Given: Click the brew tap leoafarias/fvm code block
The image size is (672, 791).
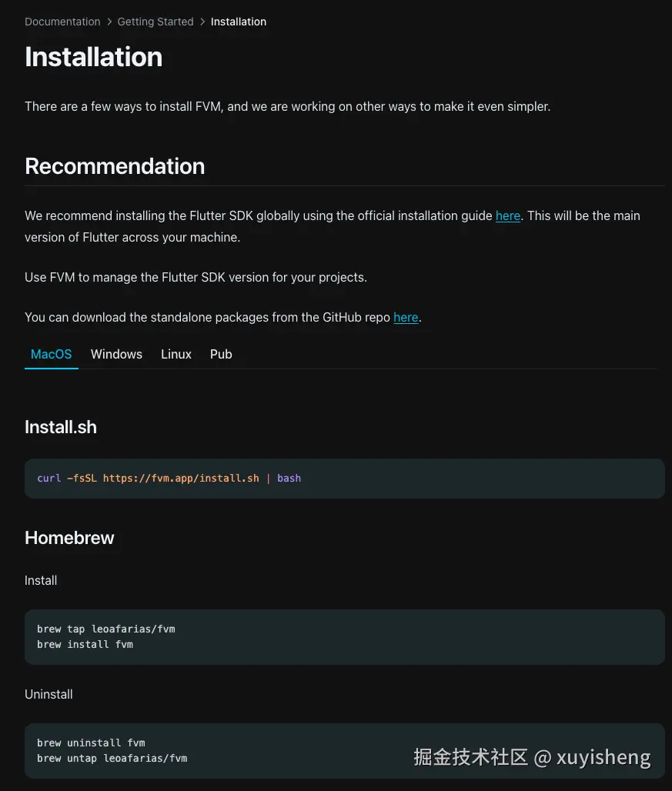Looking at the screenshot, I should (344, 637).
